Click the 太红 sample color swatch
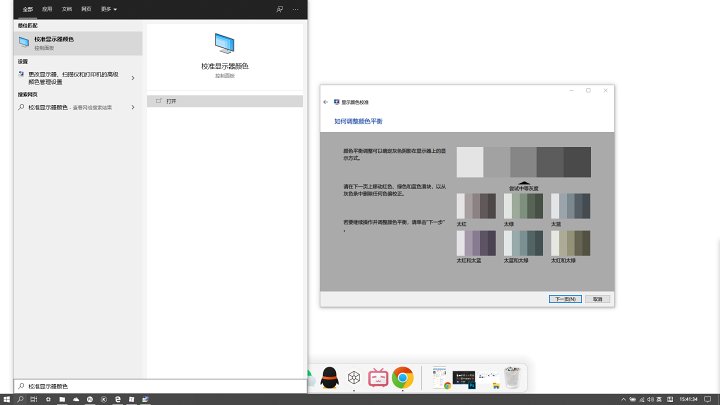 [476, 206]
